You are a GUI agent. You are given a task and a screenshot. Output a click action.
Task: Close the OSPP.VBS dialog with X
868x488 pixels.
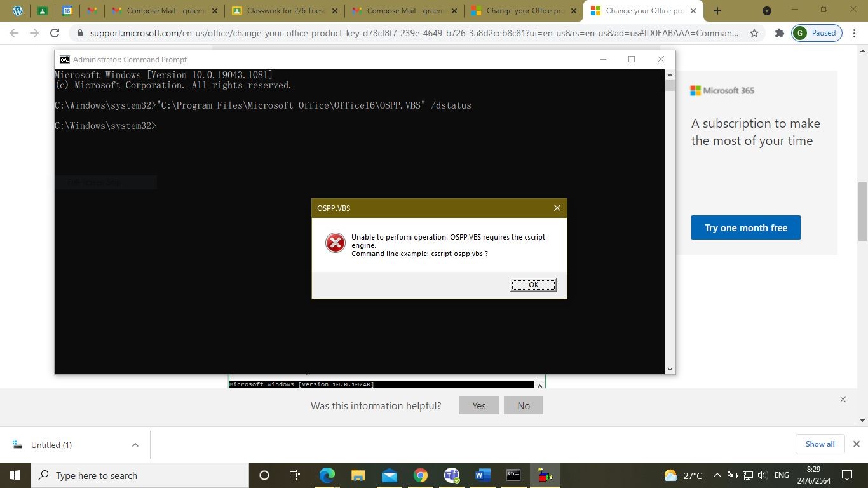click(557, 208)
